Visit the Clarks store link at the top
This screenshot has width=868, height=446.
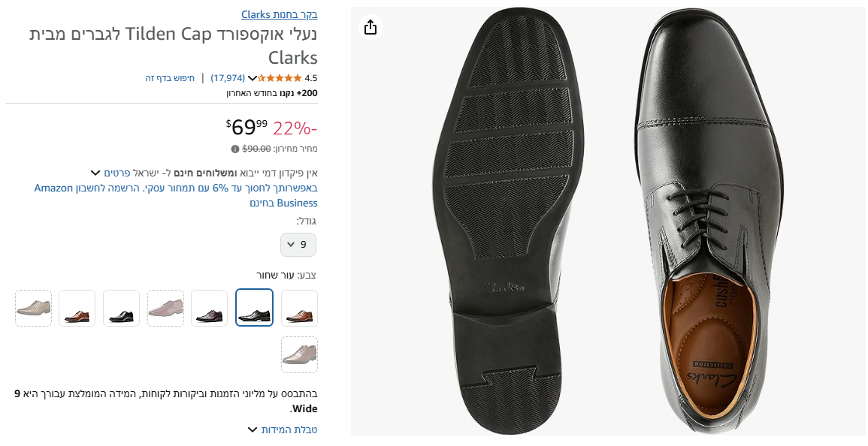pos(280,14)
